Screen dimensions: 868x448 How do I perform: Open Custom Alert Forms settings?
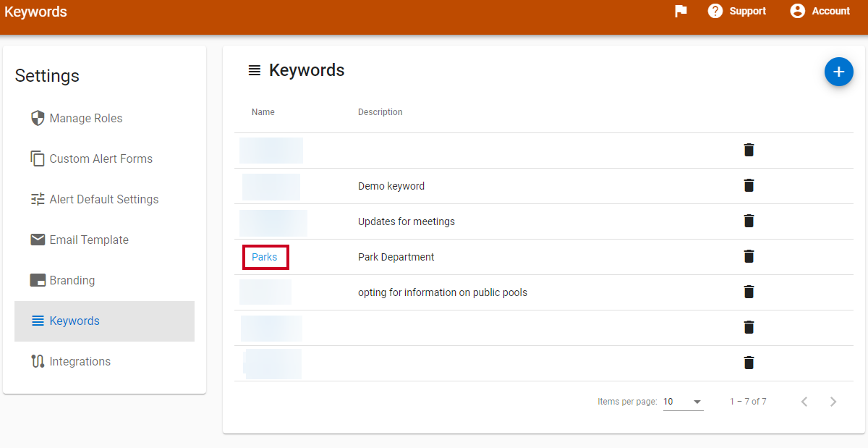(104, 159)
